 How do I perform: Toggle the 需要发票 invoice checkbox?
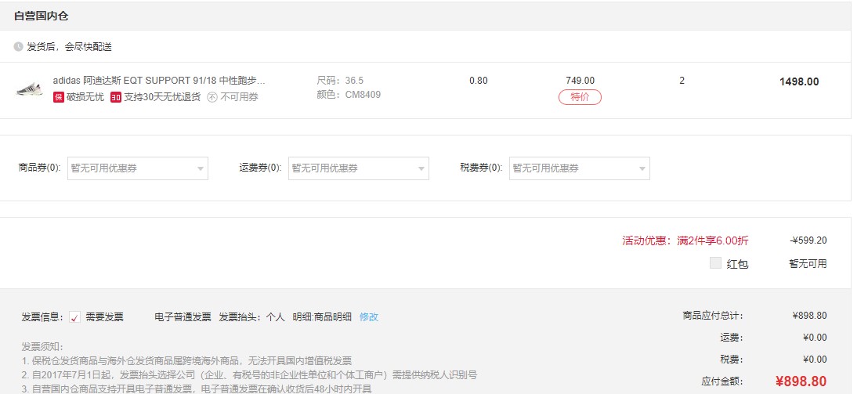(x=74, y=317)
